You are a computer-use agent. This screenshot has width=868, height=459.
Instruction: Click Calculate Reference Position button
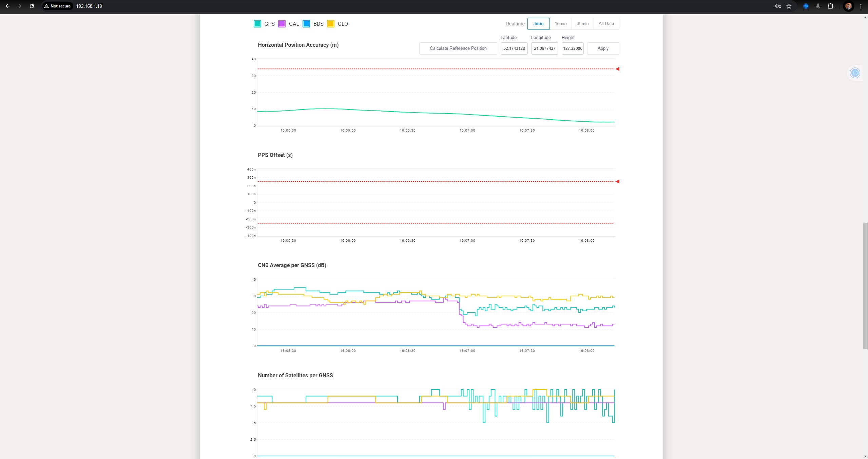coord(458,48)
